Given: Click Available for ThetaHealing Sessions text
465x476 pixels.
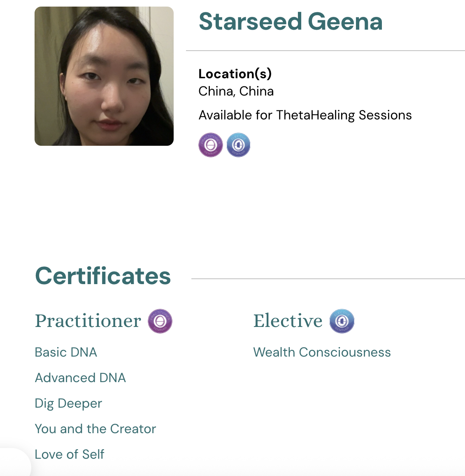Looking at the screenshot, I should tap(305, 115).
